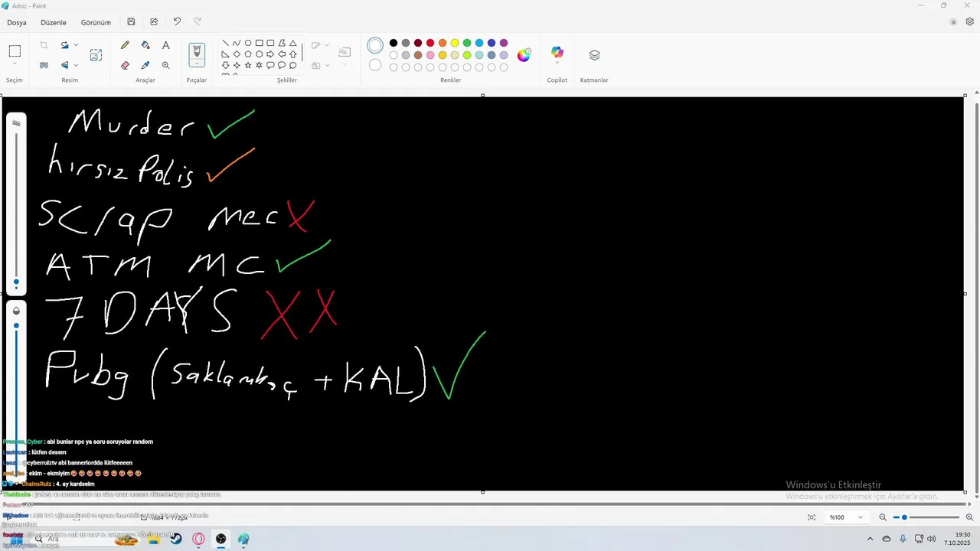Viewport: 980px width, 551px height.
Task: Expand the shape Outline dropdown
Action: coord(327,45)
